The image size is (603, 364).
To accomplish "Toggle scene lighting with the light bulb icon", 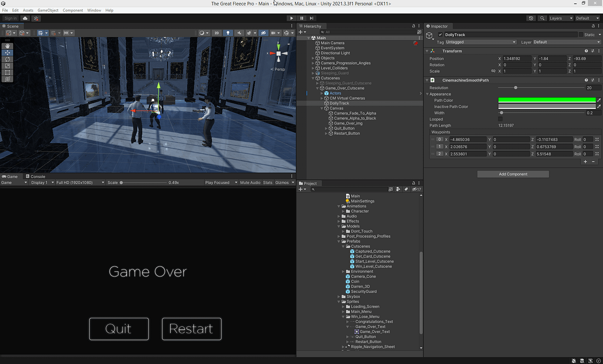I will point(228,33).
